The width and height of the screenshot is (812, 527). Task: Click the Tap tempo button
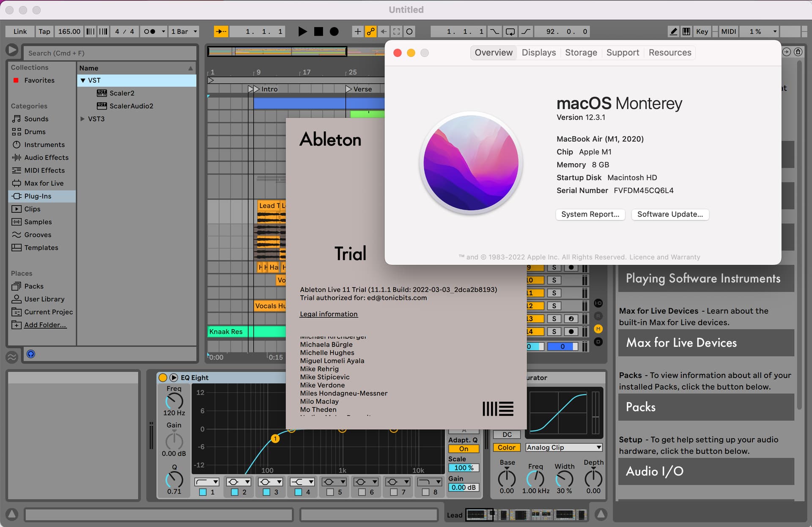point(44,31)
